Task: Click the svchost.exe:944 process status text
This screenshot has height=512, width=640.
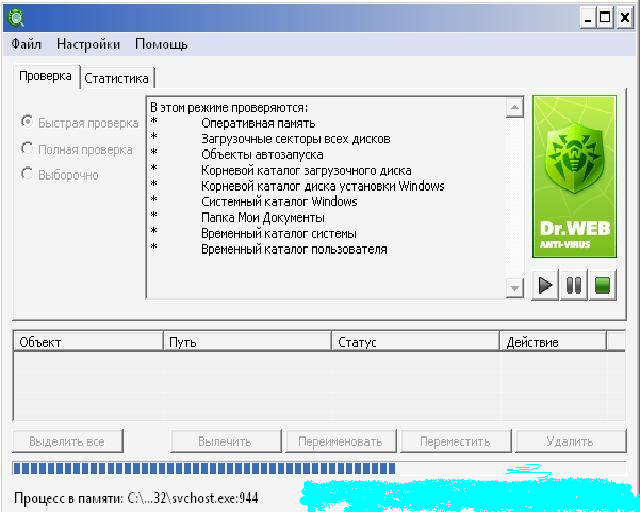Action: (x=136, y=498)
